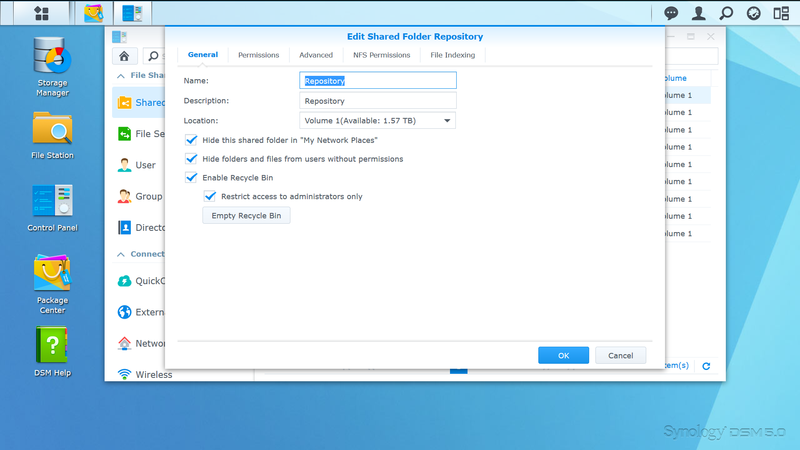Click the Control Panel search magnifier
The height and width of the screenshot is (450, 800).
[153, 56]
